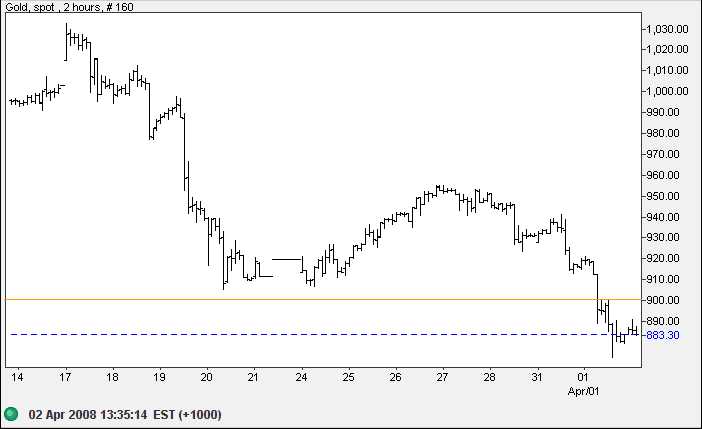The height and width of the screenshot is (429, 702).
Task: Click the chart title 'Gold, spot, 2 hours, # 160'
Action: (69, 7)
